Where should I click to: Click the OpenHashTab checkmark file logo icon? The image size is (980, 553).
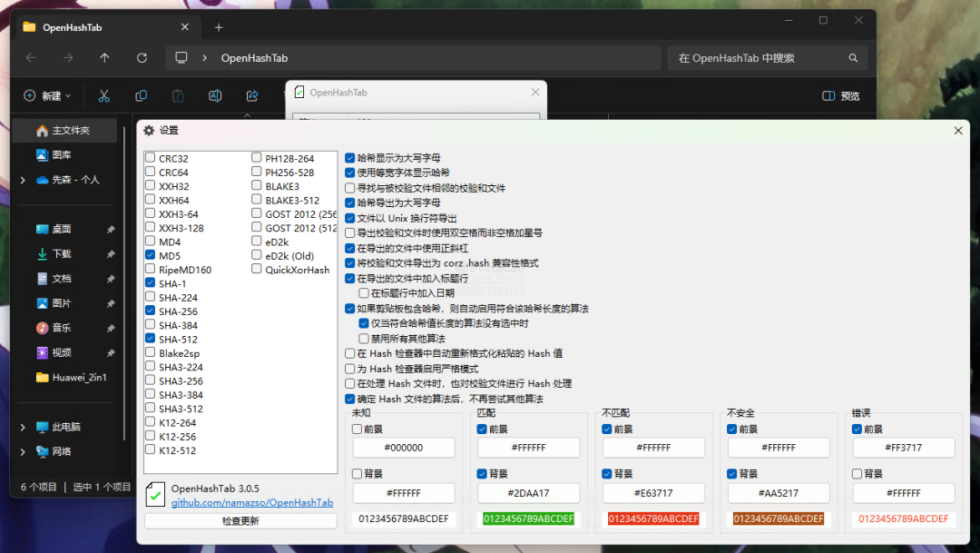click(x=155, y=494)
